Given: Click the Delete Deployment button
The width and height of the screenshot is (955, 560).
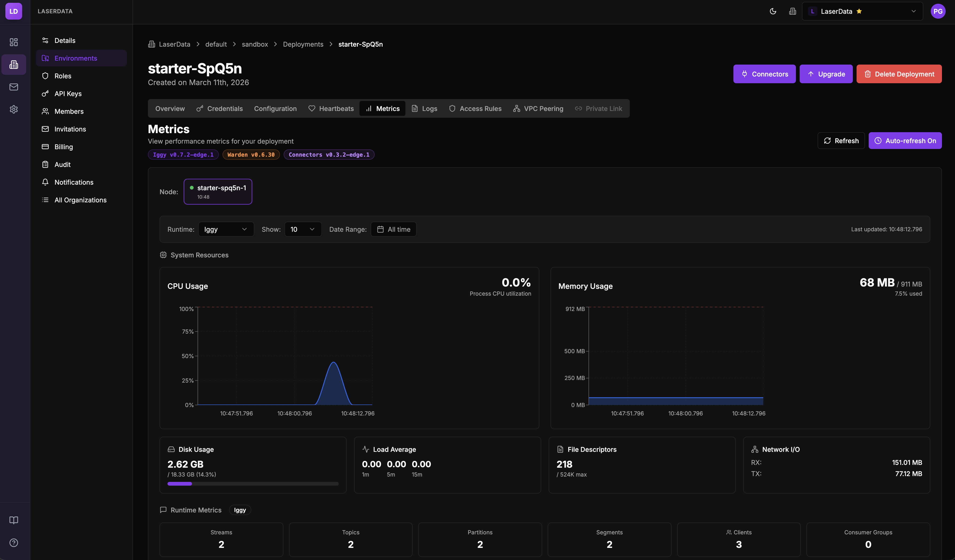Looking at the screenshot, I should (899, 74).
